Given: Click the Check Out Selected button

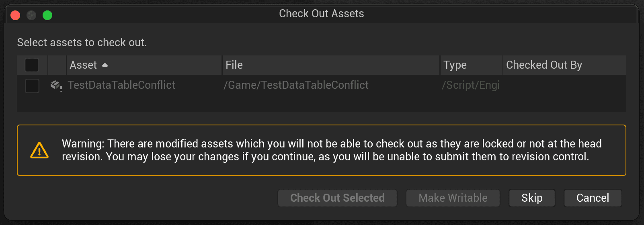Looking at the screenshot, I should click(337, 198).
